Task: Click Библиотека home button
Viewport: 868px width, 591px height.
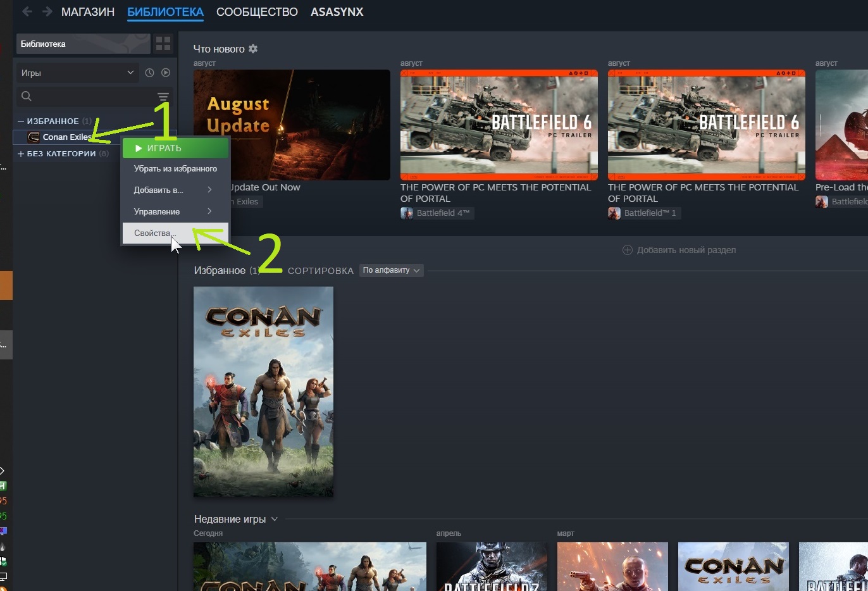Action: 83,44
